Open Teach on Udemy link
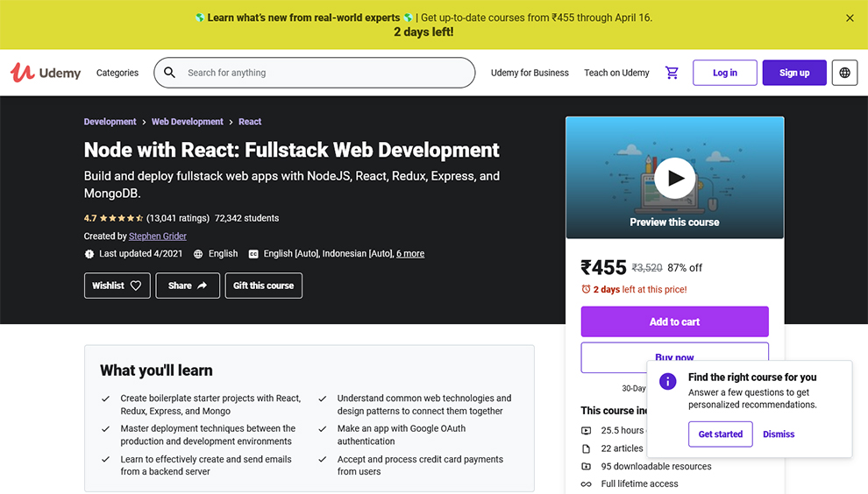This screenshot has width=868, height=494. click(616, 73)
